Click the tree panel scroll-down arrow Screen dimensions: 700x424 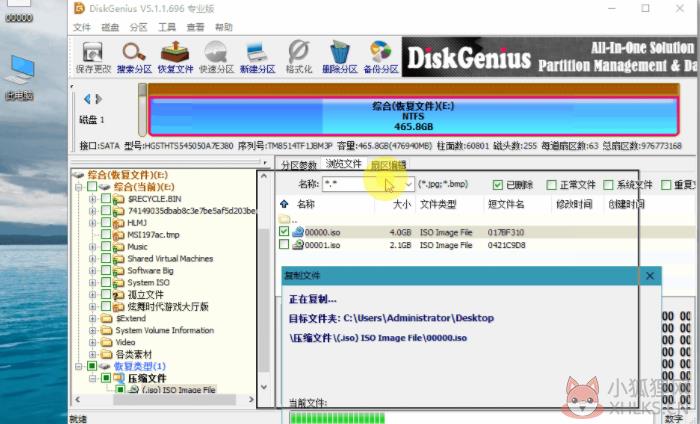point(264,387)
